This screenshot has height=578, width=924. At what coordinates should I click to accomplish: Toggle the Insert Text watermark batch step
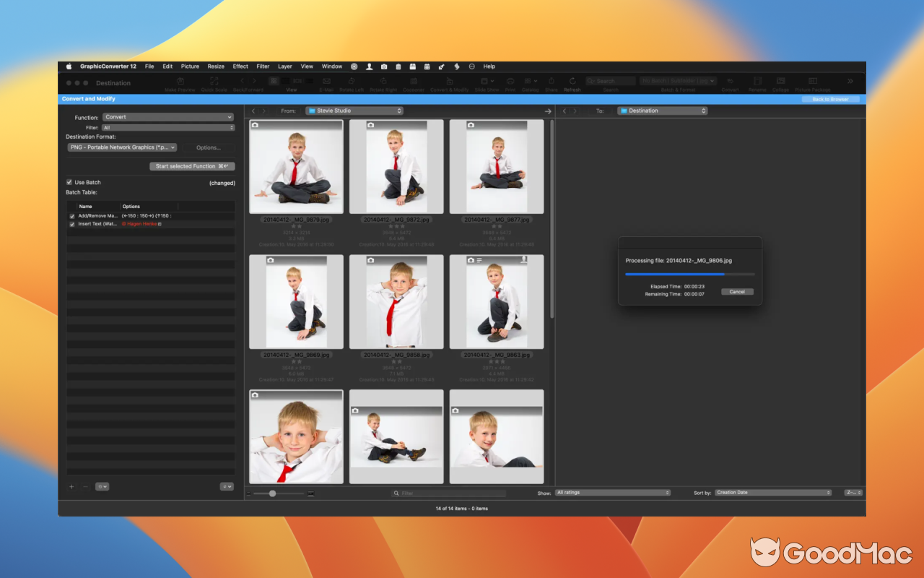coord(71,224)
